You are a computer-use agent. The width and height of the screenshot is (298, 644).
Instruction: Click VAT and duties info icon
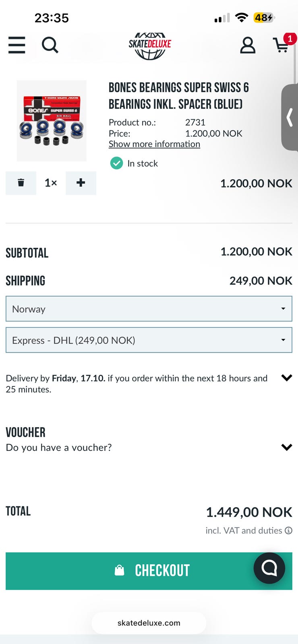(289, 530)
